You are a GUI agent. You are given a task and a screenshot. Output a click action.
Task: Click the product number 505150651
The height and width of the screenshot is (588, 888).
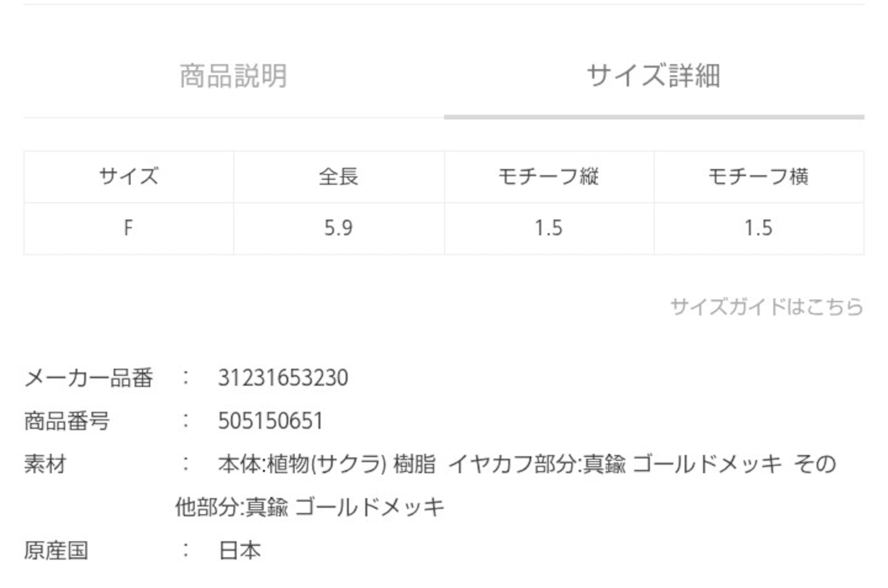(270, 422)
